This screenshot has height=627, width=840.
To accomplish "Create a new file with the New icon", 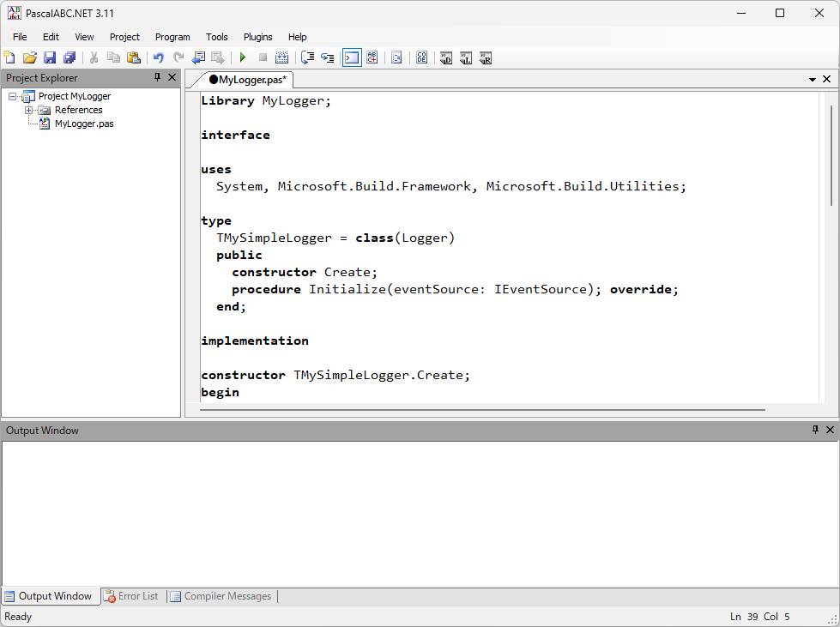I will pos(9,57).
